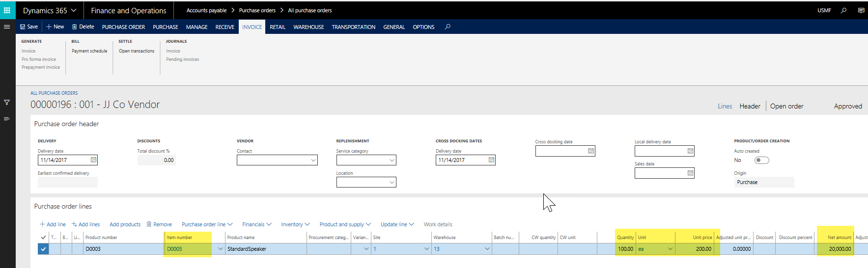Open Delivery date calendar picker
The height and width of the screenshot is (268, 868).
93,160
